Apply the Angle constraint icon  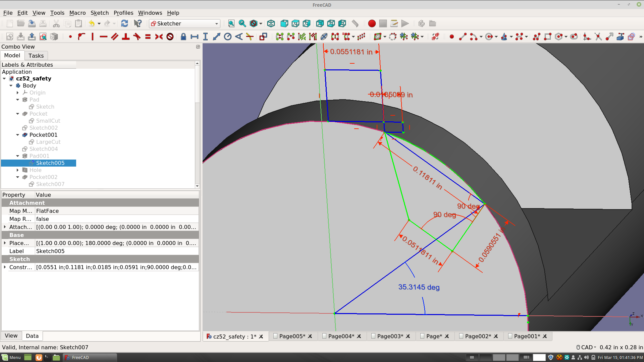click(239, 37)
